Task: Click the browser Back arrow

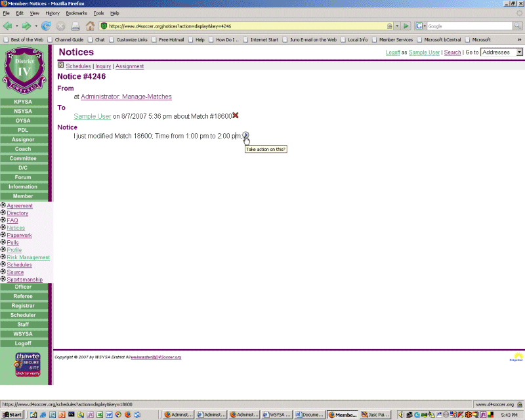Action: 8,26
